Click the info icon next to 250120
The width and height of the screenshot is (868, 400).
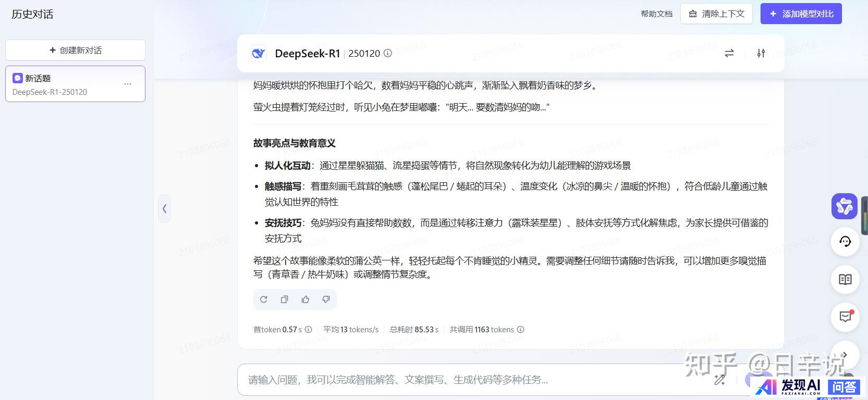tap(388, 53)
